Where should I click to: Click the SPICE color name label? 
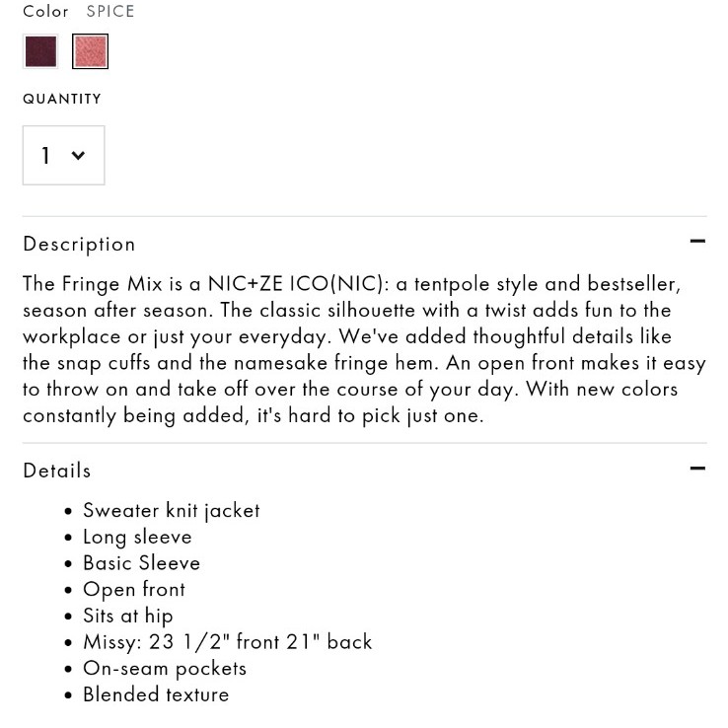110,11
